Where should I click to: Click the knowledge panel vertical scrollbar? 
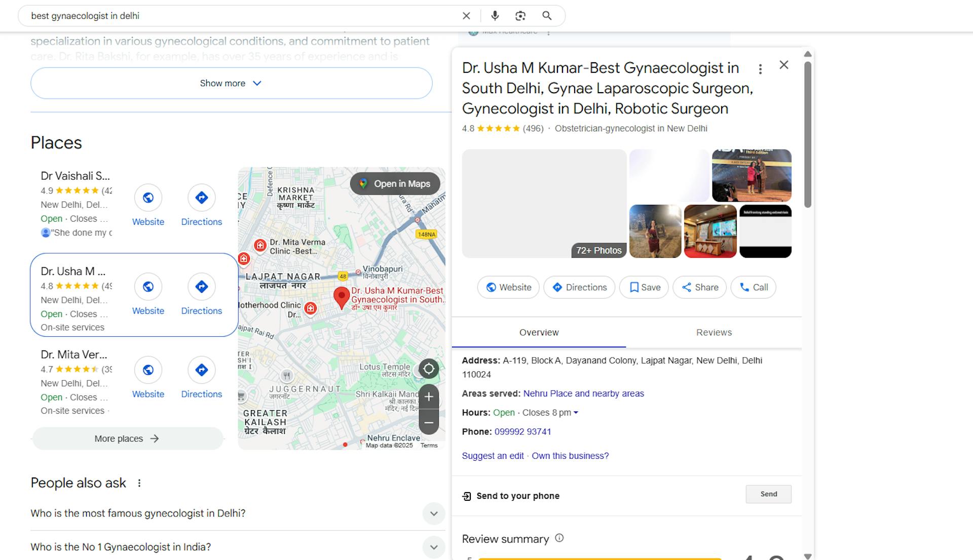pos(808,134)
